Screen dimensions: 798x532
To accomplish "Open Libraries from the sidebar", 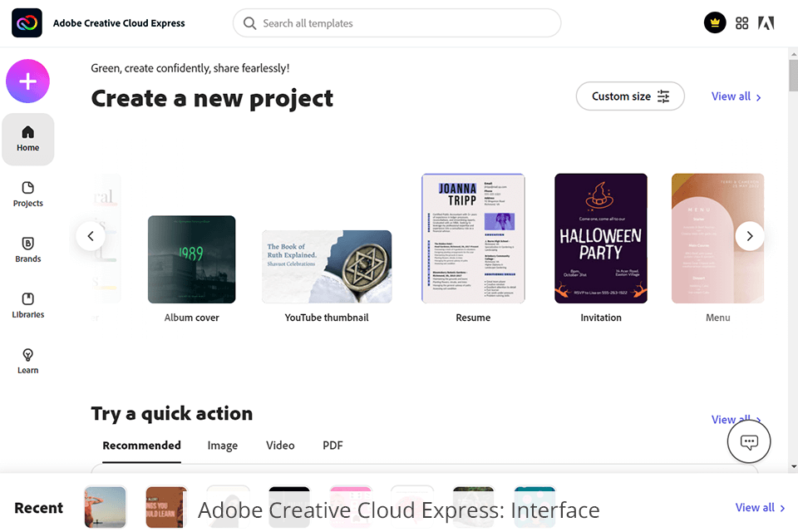I will 28,306.
